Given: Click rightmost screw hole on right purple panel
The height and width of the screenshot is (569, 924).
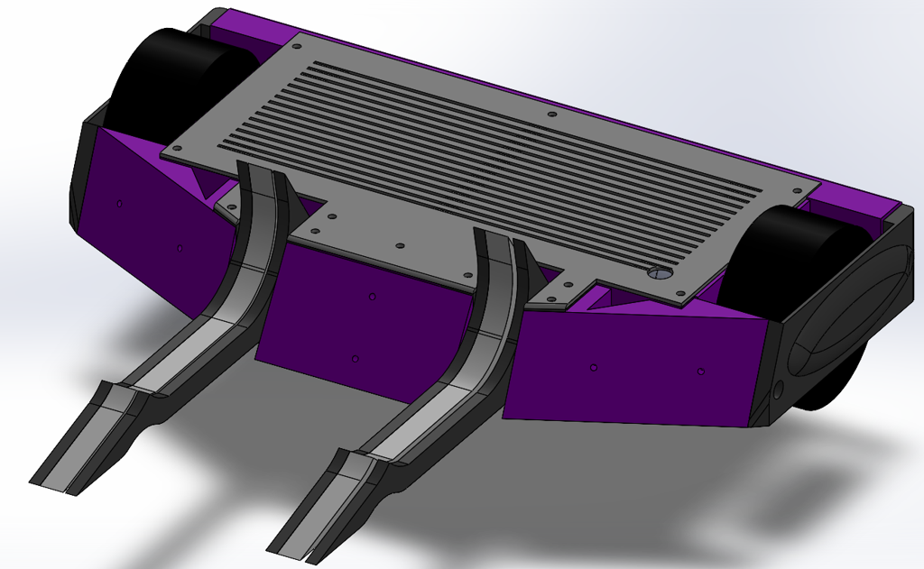Looking at the screenshot, I should pos(700,372).
